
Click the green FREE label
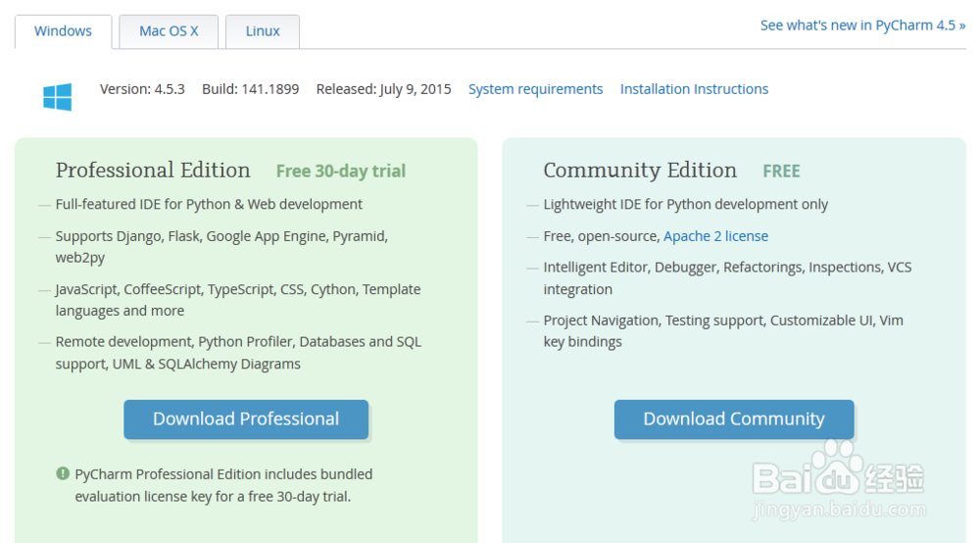[x=781, y=172]
